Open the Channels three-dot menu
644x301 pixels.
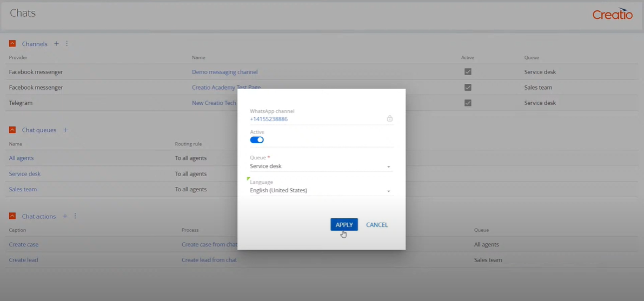[67, 44]
